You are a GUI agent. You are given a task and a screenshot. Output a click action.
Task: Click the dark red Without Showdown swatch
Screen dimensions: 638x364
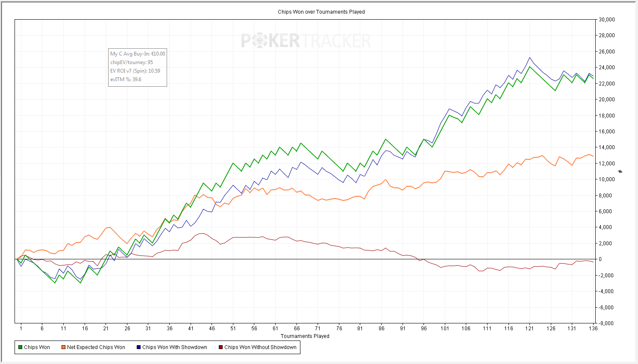coord(221,347)
